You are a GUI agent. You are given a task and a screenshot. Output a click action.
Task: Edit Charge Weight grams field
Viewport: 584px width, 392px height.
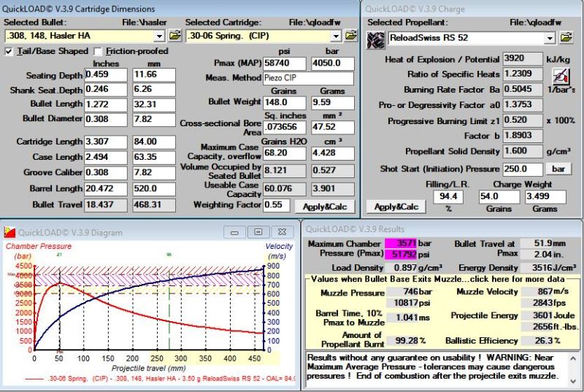pos(545,197)
